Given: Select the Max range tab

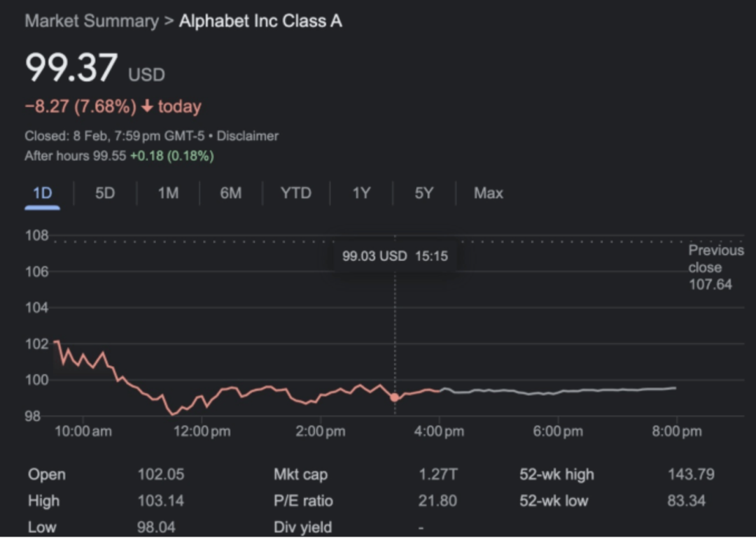Looking at the screenshot, I should click(488, 193).
